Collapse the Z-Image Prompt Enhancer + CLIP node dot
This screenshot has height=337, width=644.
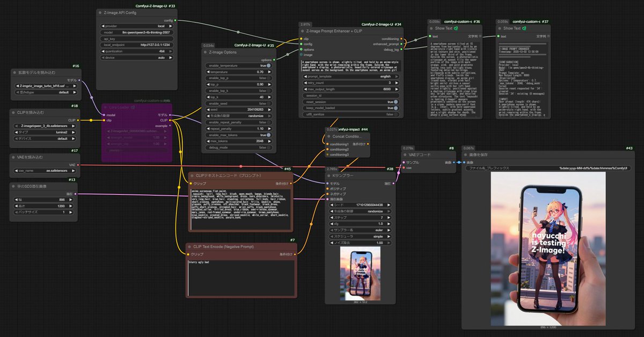[303, 31]
